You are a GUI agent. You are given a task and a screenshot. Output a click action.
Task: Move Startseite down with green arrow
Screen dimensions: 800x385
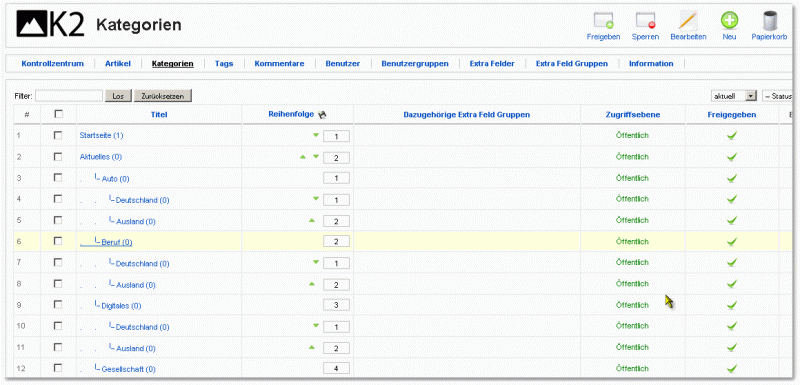(315, 135)
